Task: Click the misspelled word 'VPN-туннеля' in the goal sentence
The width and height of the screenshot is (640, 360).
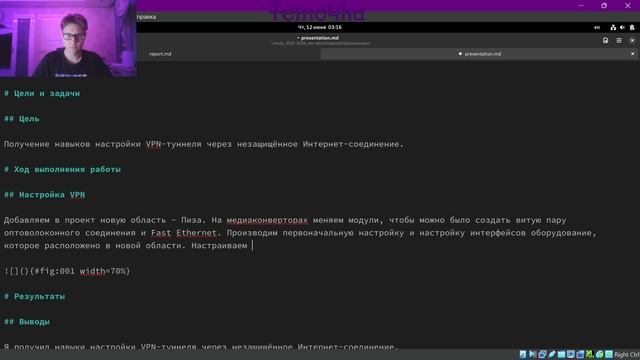Action: point(173,144)
